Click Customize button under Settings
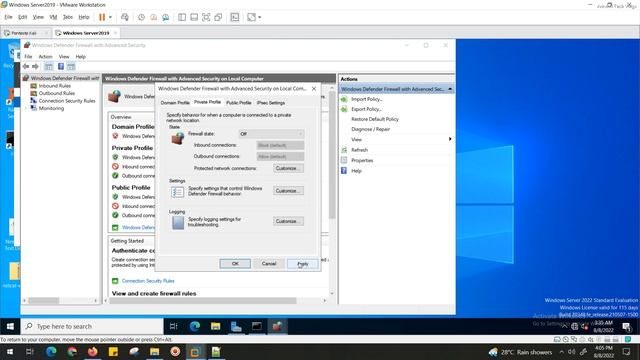640x360 pixels. (288, 191)
